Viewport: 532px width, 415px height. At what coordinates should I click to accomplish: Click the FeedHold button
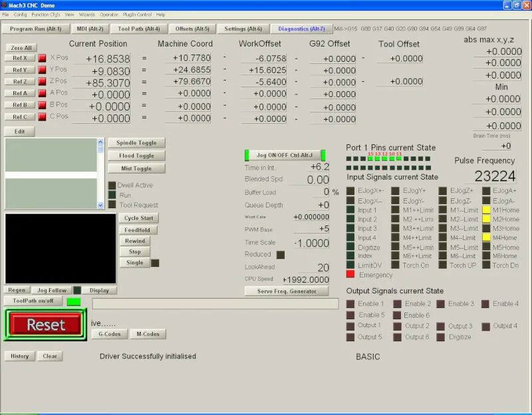pyautogui.click(x=138, y=230)
